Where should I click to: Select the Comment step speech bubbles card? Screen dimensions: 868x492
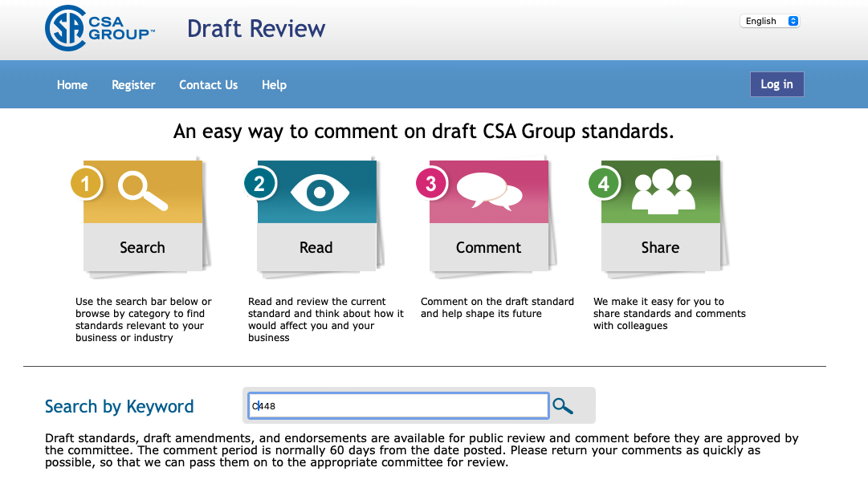pos(489,216)
